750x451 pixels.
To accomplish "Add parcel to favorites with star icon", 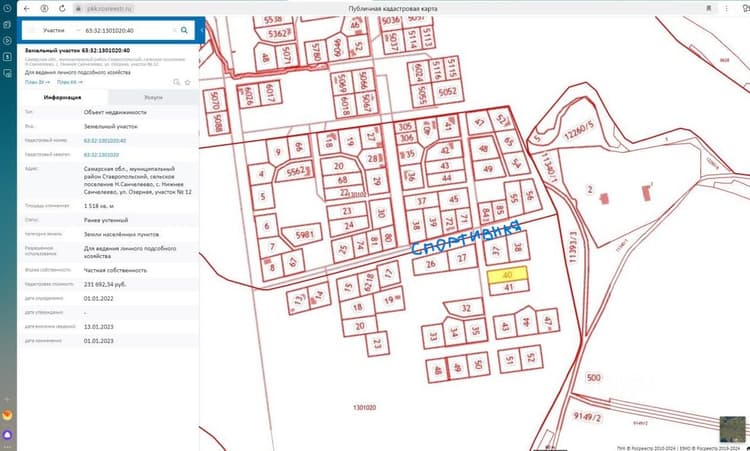I will (188, 82).
